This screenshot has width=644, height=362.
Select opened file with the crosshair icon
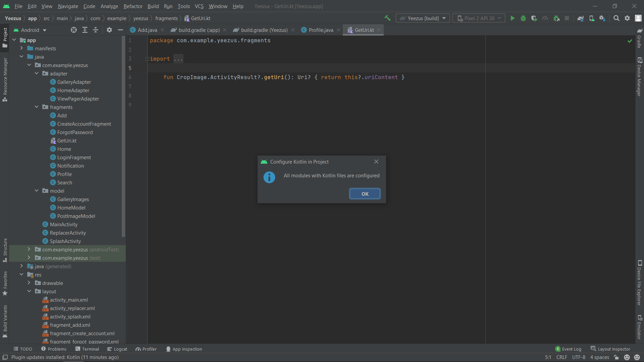coord(73,30)
